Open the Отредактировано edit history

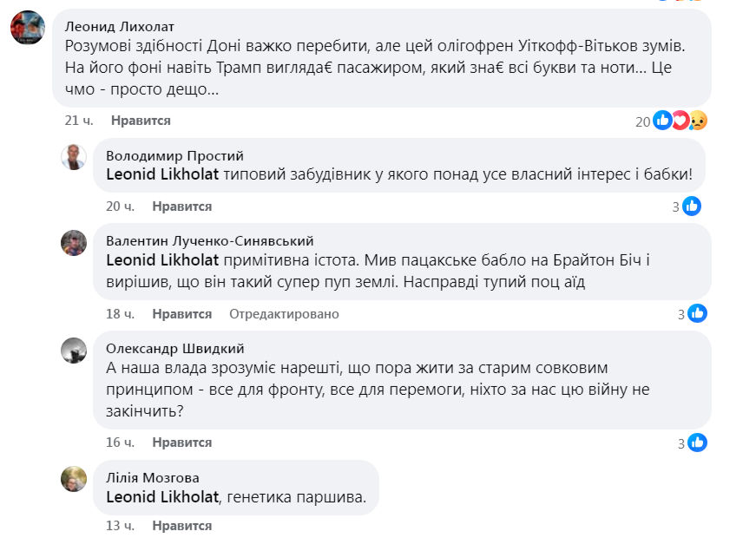284,313
